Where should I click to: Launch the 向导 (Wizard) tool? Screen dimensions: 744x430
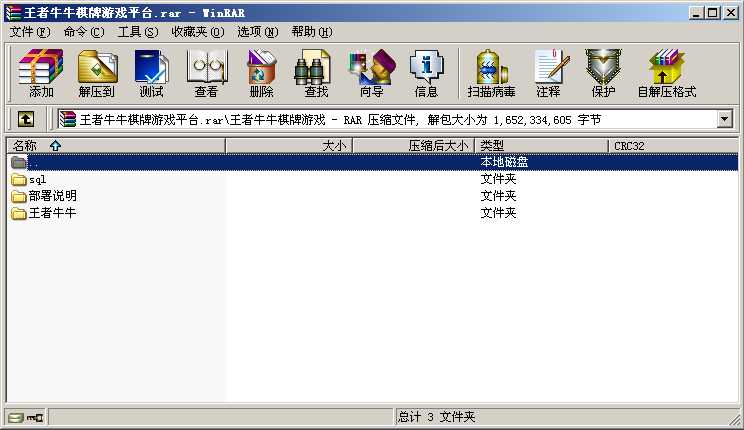[372, 73]
